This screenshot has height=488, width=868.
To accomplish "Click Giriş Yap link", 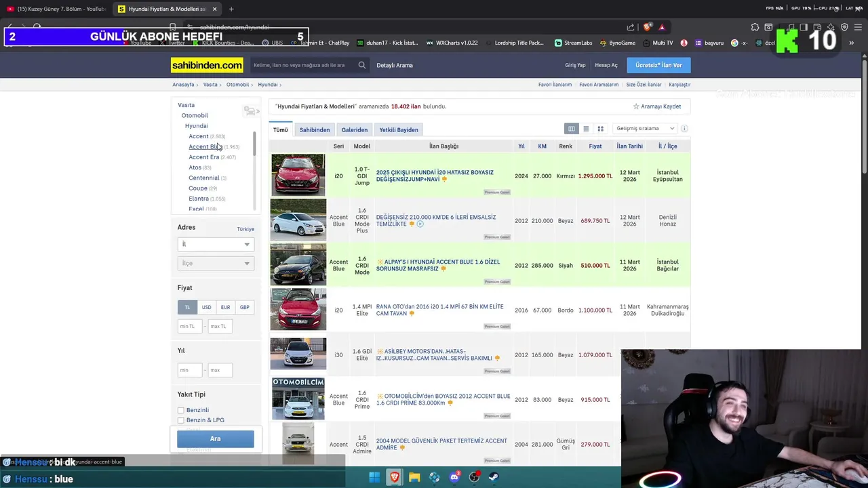I will [575, 65].
